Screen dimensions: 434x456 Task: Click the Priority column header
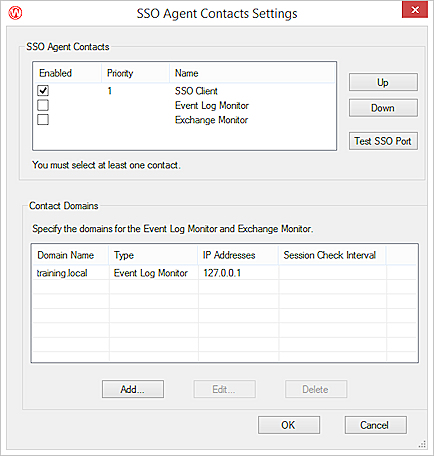136,73
